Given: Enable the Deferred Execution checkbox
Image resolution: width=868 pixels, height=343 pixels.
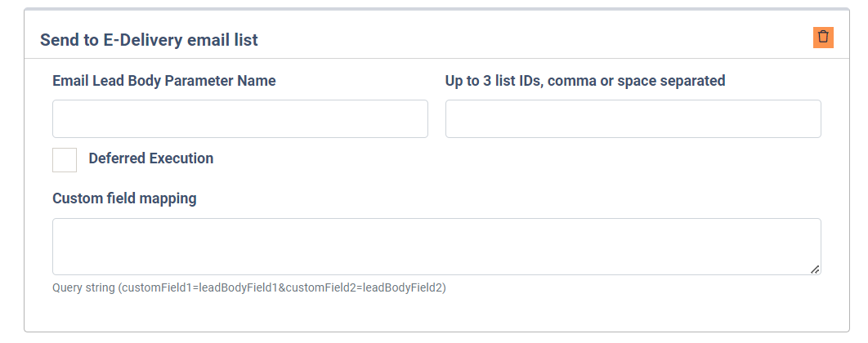Looking at the screenshot, I should [x=65, y=160].
